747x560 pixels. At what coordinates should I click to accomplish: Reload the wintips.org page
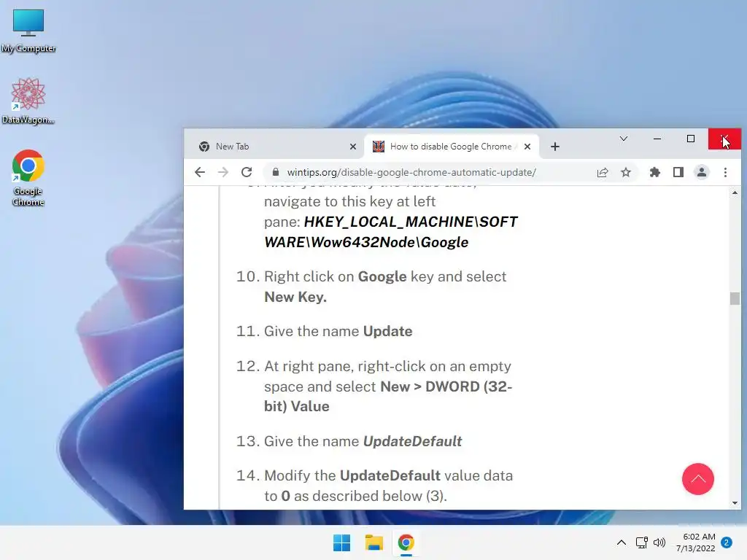247,172
